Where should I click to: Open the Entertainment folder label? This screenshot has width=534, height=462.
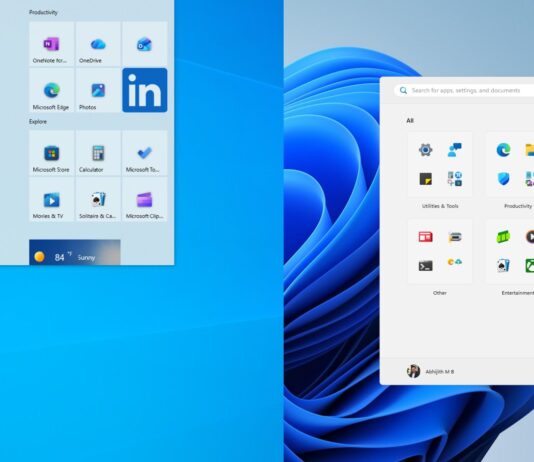517,293
